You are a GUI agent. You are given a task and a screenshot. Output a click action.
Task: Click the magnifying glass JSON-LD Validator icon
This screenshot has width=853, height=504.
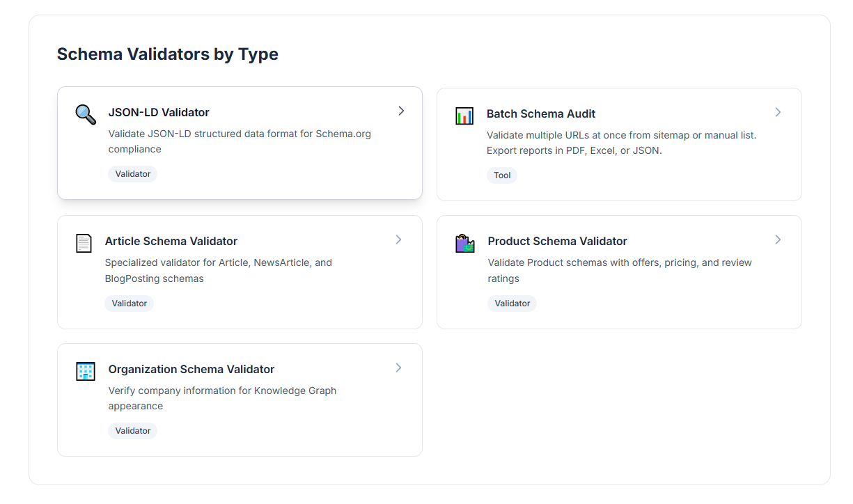tap(85, 113)
